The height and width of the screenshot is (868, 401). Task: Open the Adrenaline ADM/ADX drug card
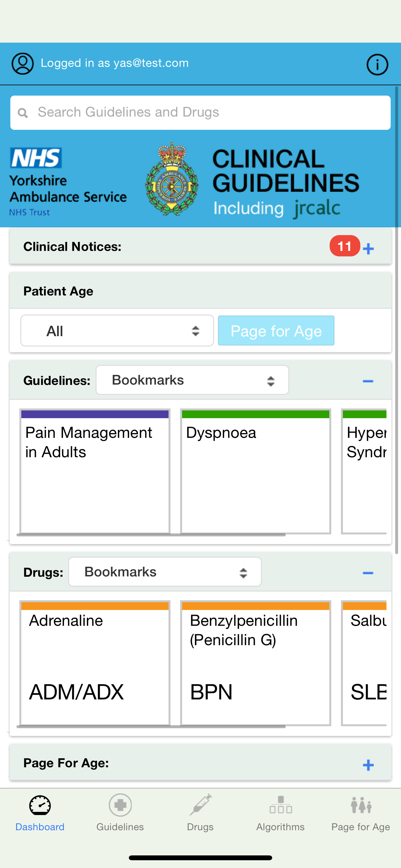click(95, 663)
